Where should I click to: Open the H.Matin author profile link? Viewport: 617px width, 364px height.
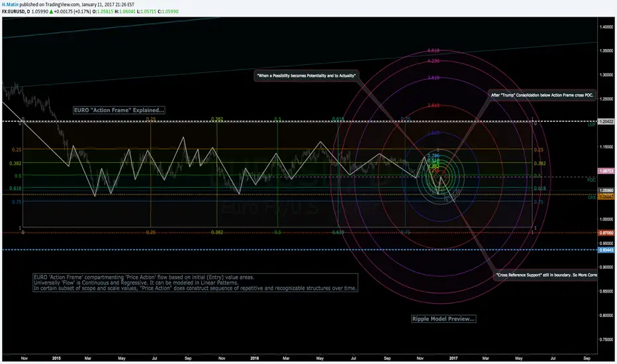point(10,5)
